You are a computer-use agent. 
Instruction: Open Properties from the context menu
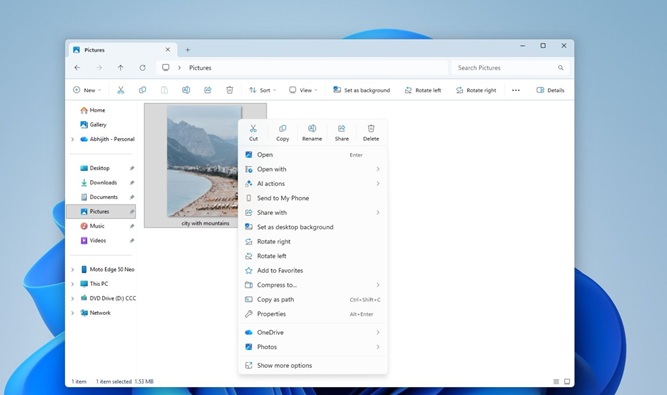coord(313,314)
